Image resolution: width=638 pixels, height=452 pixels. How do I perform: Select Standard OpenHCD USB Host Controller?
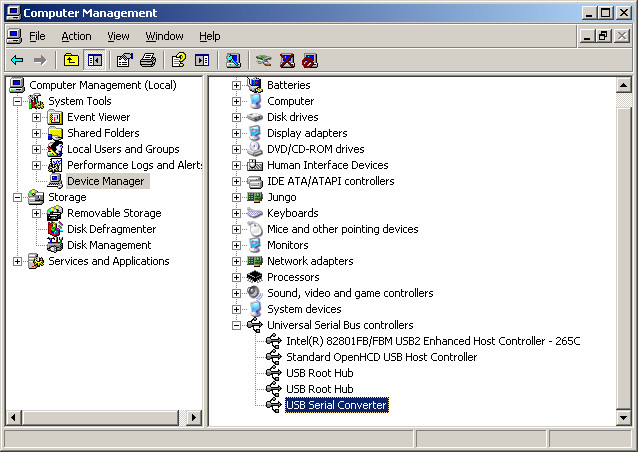[x=382, y=357]
